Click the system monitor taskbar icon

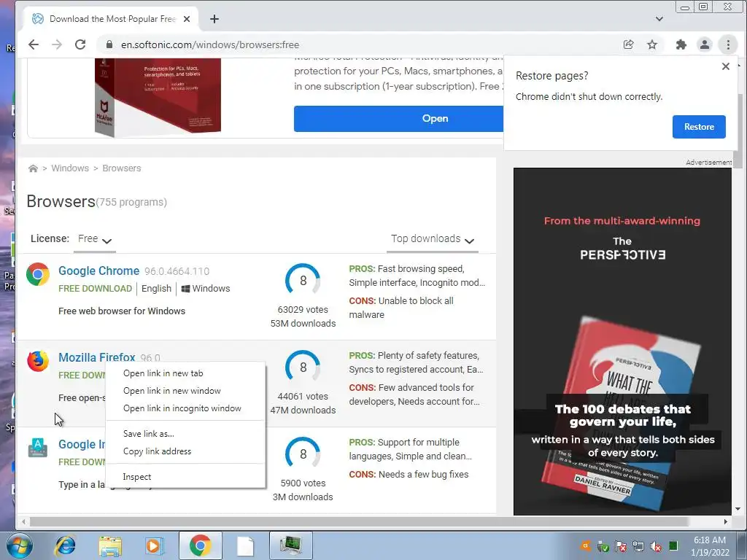coord(290,545)
